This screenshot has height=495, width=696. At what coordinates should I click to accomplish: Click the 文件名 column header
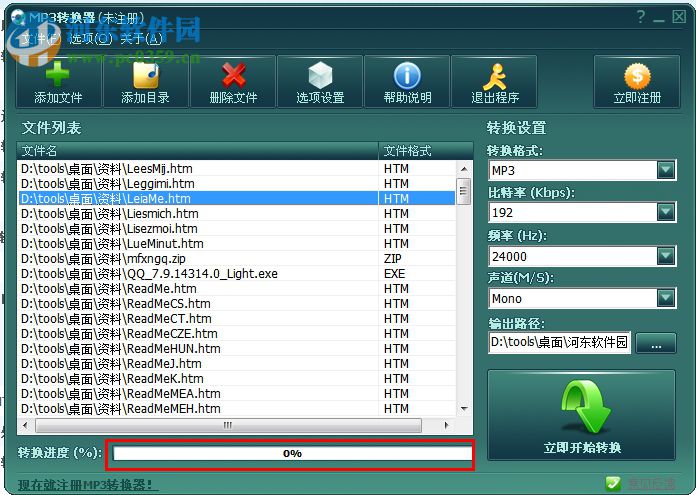click(198, 151)
